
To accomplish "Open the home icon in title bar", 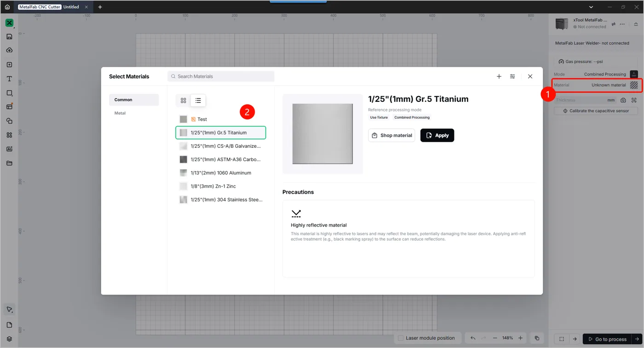I will pos(7,7).
